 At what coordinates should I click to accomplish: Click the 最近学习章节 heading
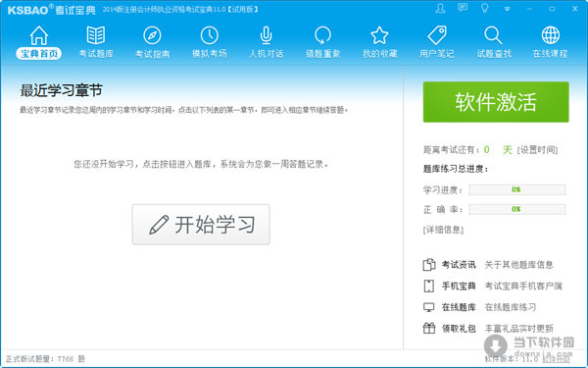click(x=61, y=90)
